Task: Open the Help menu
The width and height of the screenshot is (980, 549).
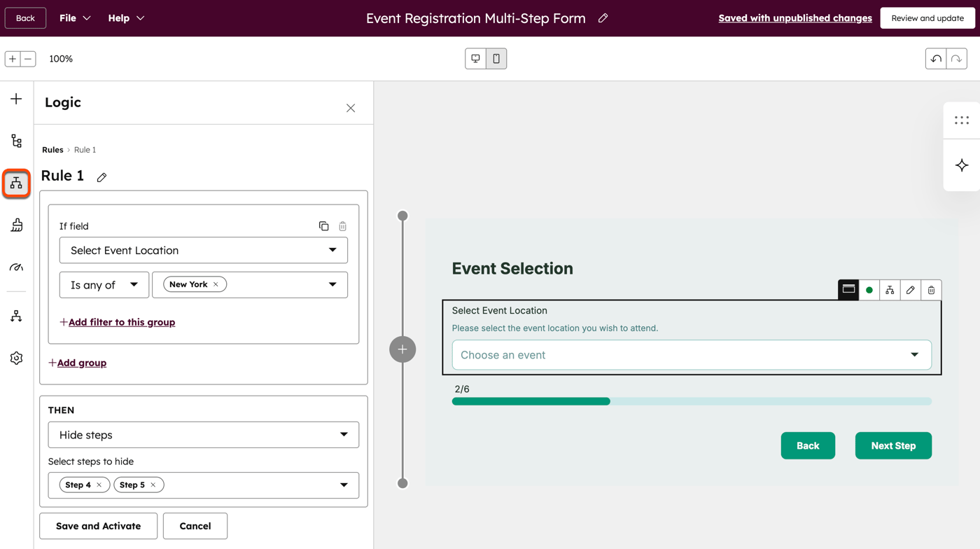Action: pyautogui.click(x=126, y=18)
